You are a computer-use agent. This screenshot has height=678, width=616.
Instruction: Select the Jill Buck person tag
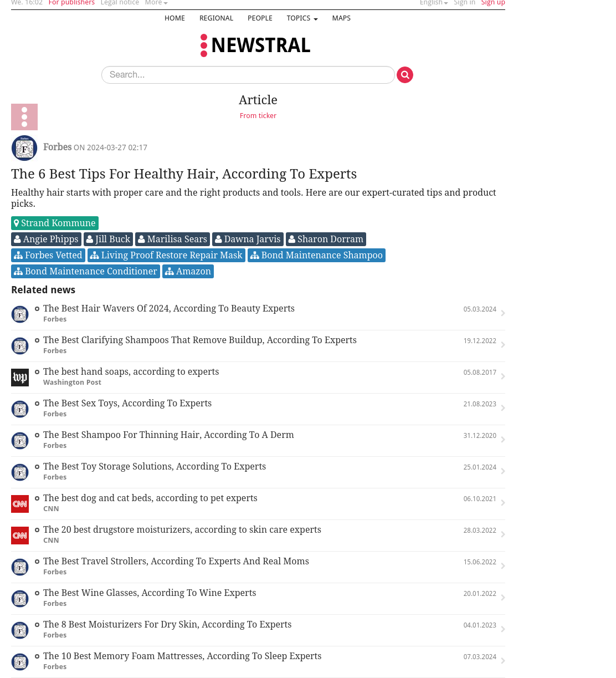108,239
